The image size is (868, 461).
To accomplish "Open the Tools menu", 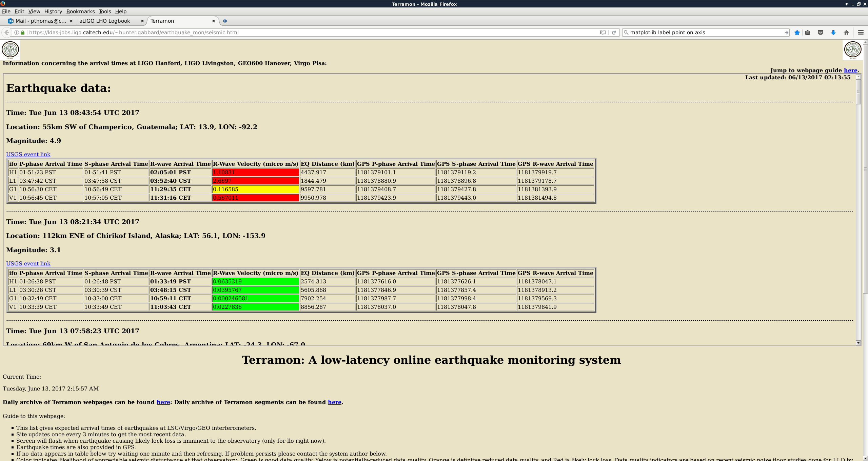I will point(105,12).
